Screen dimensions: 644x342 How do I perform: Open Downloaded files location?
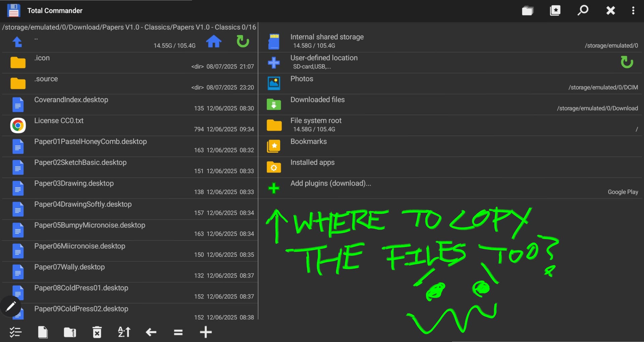450,104
